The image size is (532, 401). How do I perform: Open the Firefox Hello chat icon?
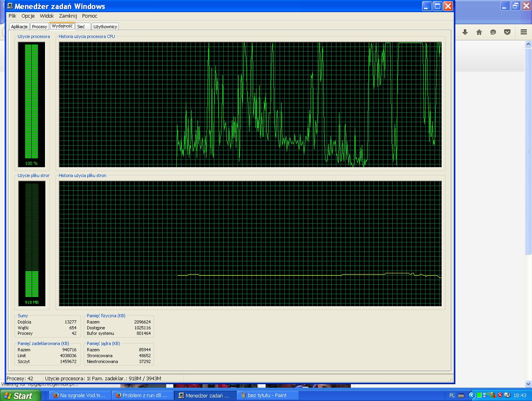tap(493, 32)
